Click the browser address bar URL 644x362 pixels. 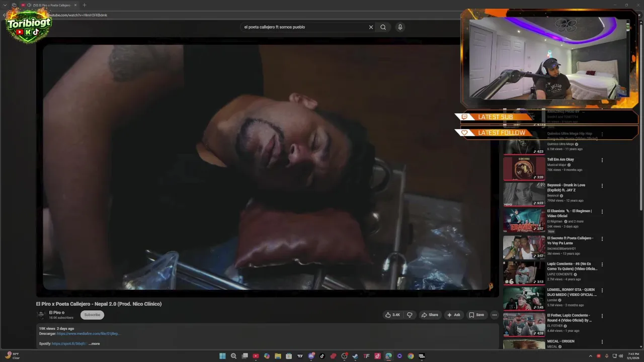click(77, 15)
